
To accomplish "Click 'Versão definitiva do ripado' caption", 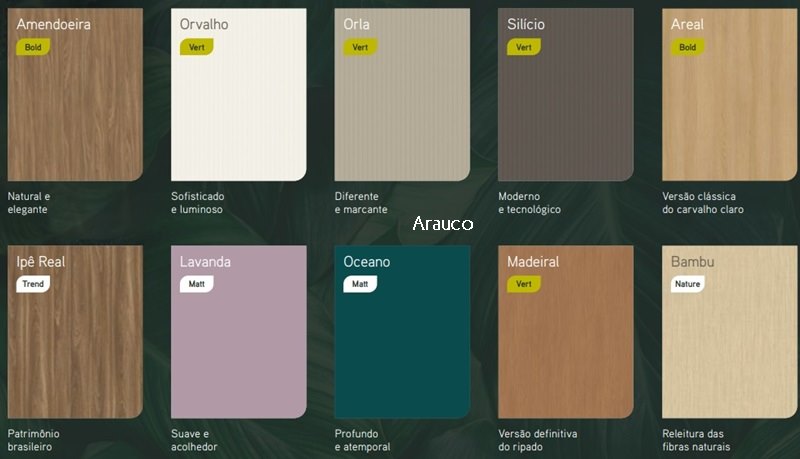I will 538,440.
